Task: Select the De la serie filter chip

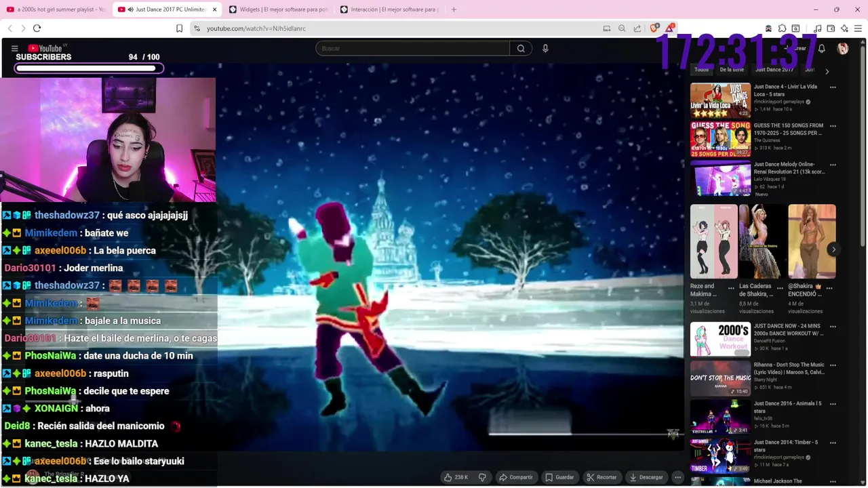Action: (x=732, y=70)
